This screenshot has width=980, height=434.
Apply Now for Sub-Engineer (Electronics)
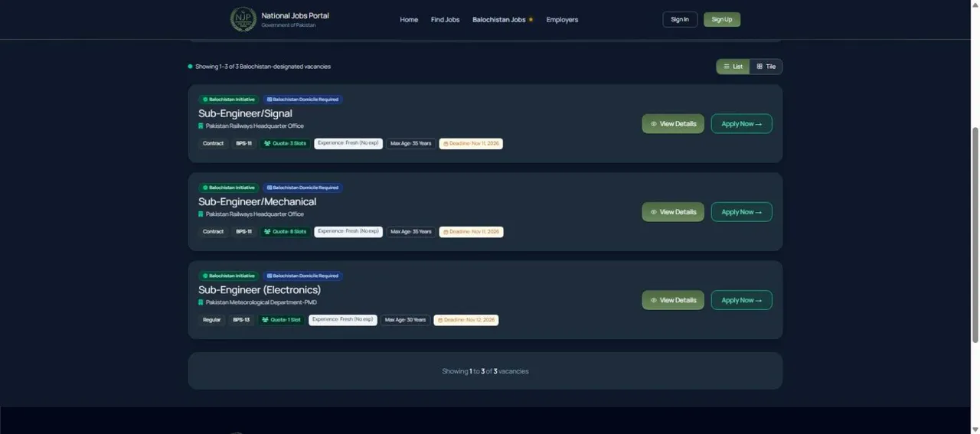pos(741,300)
